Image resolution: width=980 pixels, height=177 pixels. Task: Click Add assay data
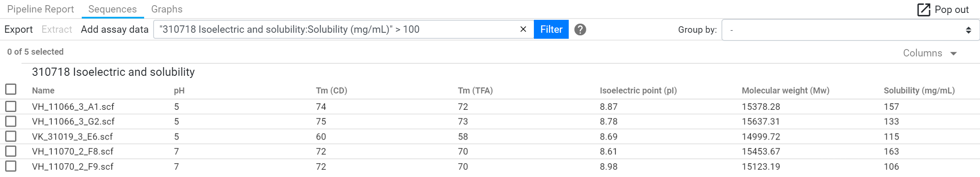tap(114, 29)
